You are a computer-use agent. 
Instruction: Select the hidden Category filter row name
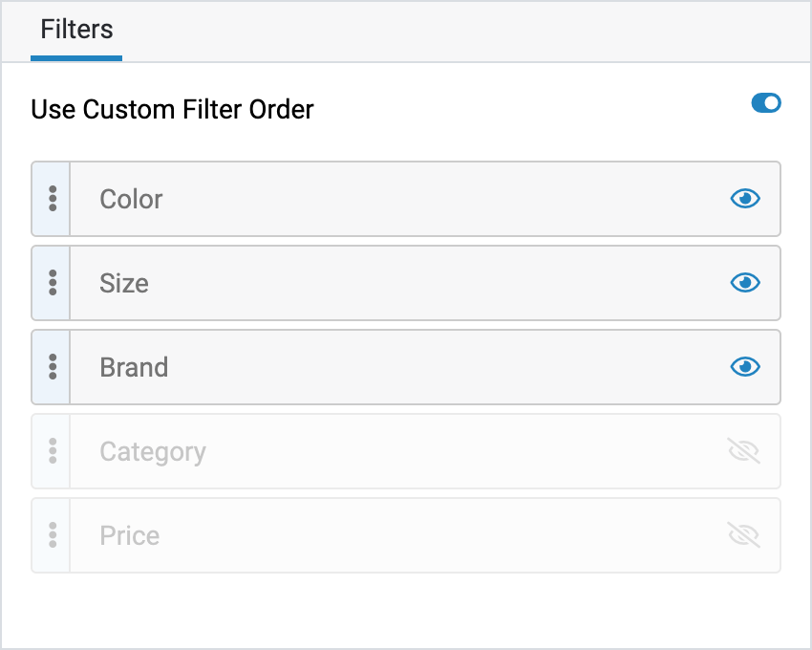(153, 451)
